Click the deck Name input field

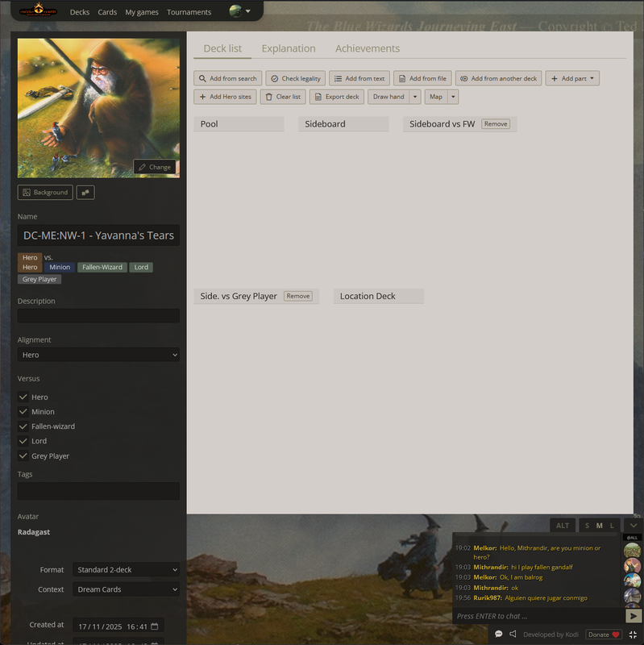pos(98,235)
